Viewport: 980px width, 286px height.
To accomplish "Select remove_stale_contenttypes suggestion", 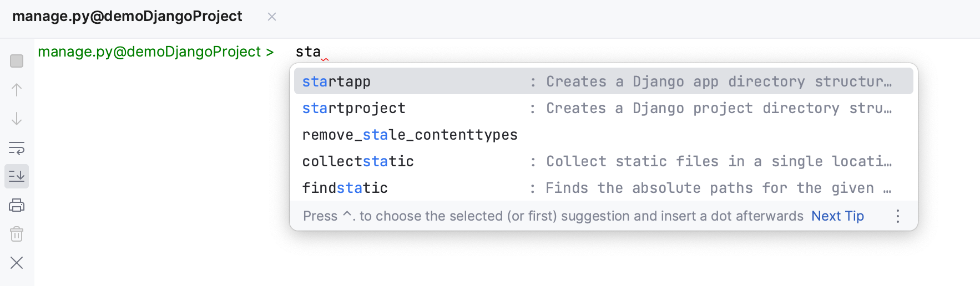I will click(x=410, y=135).
